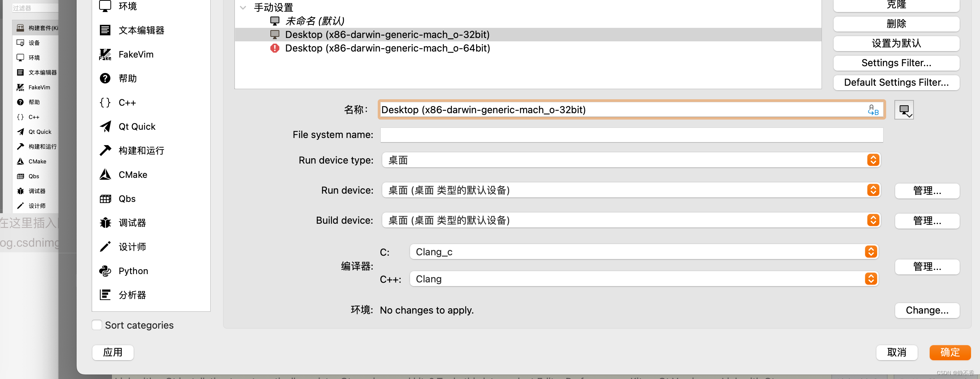Open the Run device type dropdown
Viewport: 980px width, 379px height.
pos(873,159)
